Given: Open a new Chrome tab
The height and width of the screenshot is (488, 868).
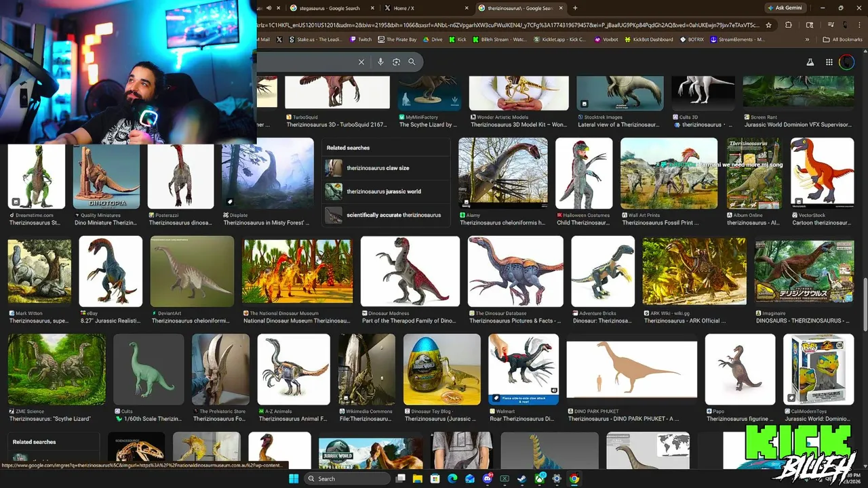Looking at the screenshot, I should click(575, 8).
